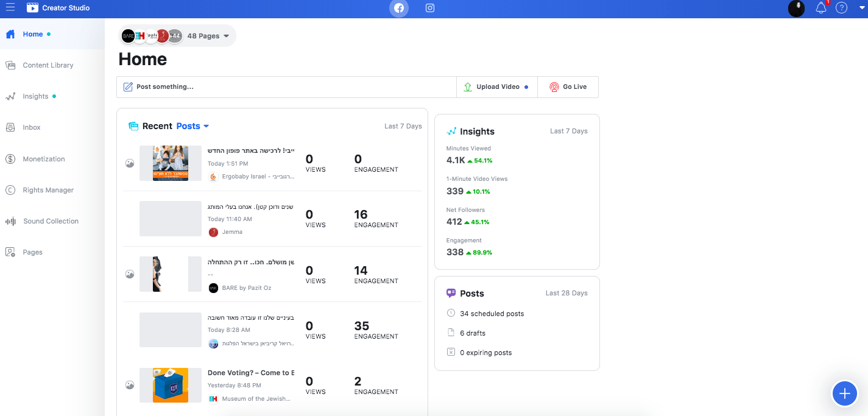
Task: Click the Post something field
Action: pyautogui.click(x=287, y=87)
